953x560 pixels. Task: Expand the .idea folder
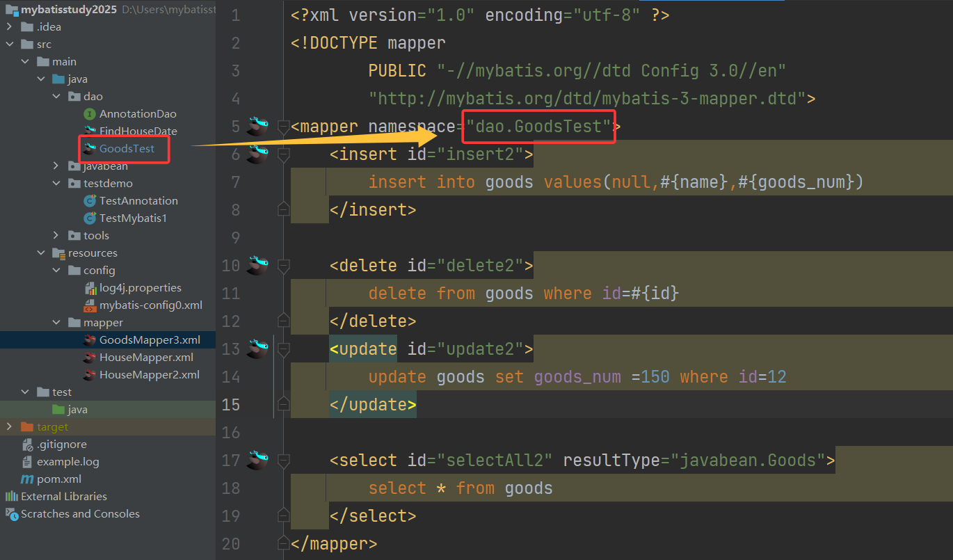click(x=9, y=26)
